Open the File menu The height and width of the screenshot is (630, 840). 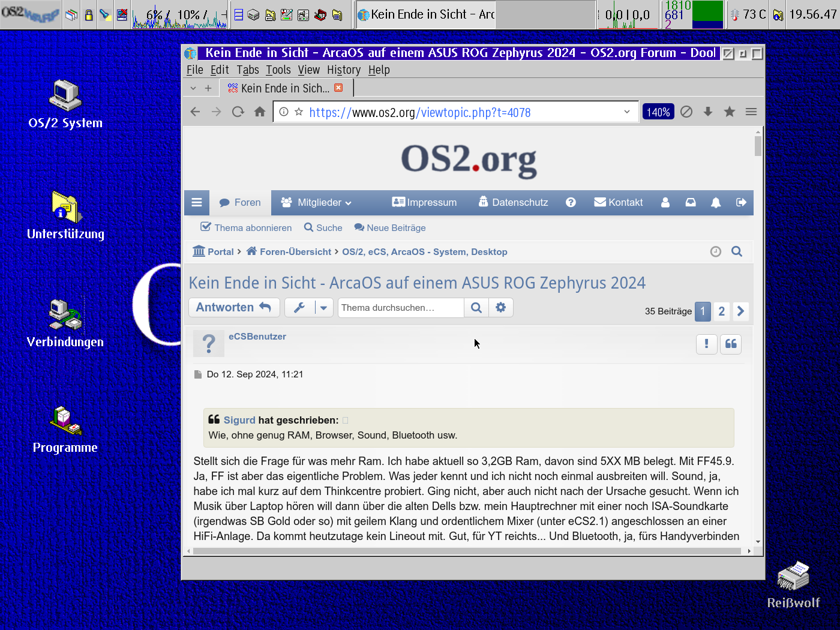(x=195, y=70)
